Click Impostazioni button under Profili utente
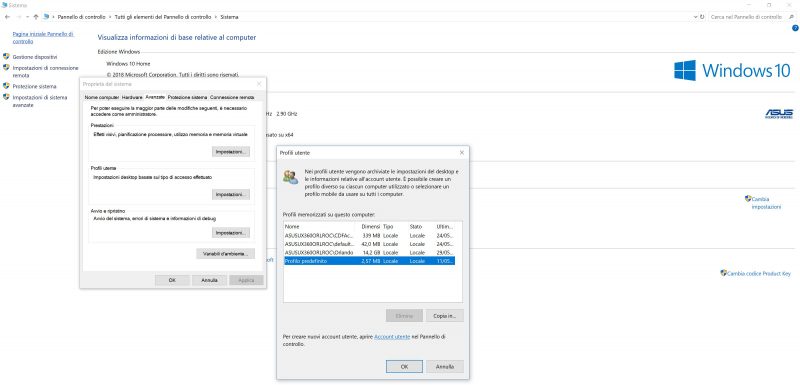Screen dimensions: 800x385 pyautogui.click(x=231, y=195)
